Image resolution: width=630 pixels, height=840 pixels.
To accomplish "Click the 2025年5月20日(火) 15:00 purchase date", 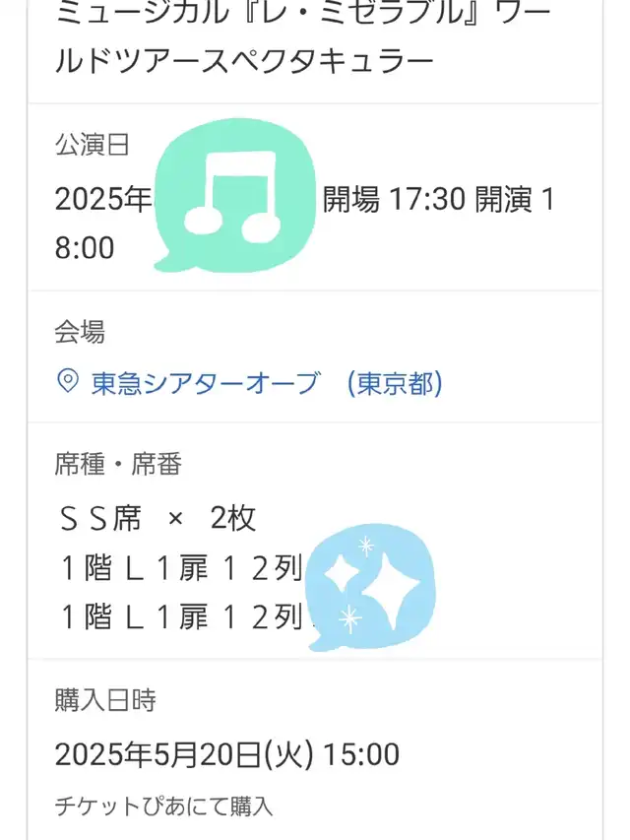I will coord(227,754).
